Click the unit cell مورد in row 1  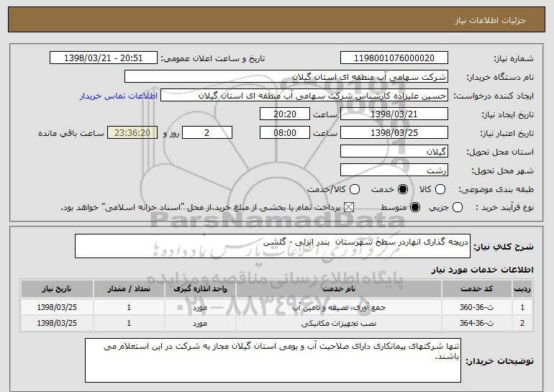pos(200,307)
